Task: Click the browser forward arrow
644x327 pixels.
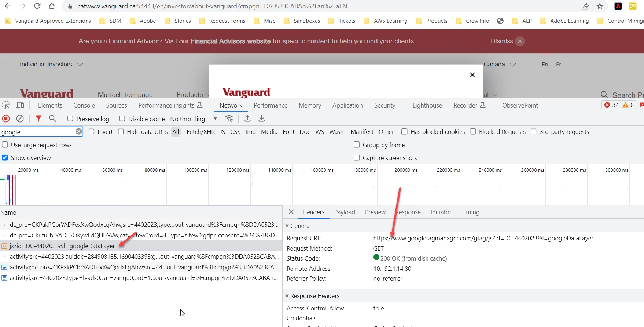Action: (x=22, y=6)
